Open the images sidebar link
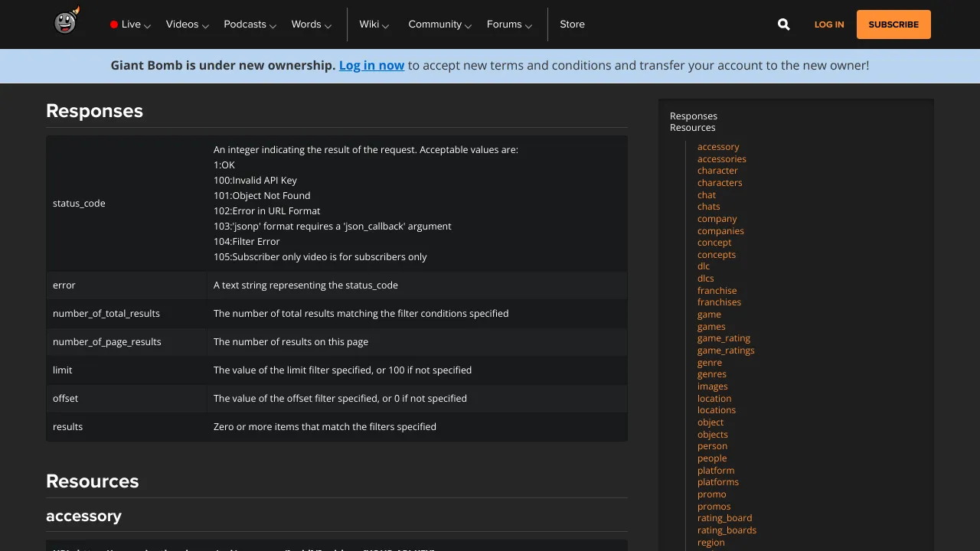 [713, 386]
